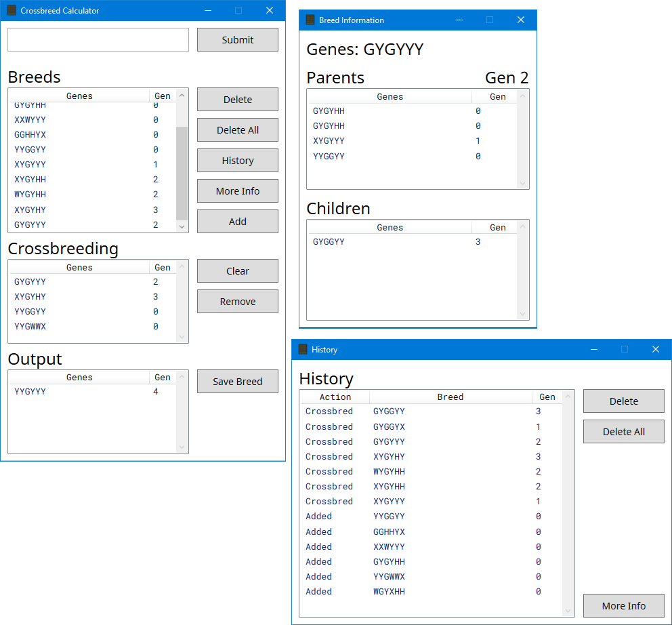Click Gen column header in History table
The width and height of the screenshot is (672, 625).
click(x=547, y=397)
